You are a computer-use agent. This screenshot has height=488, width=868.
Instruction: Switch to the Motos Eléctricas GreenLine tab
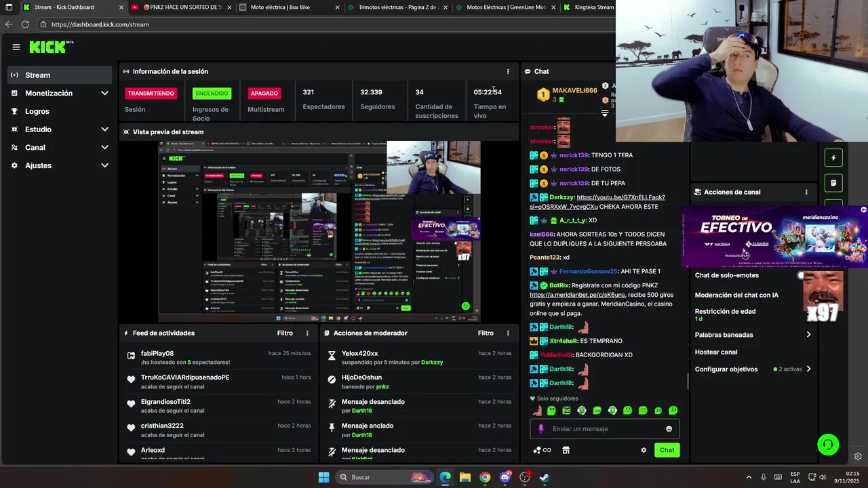(x=506, y=7)
